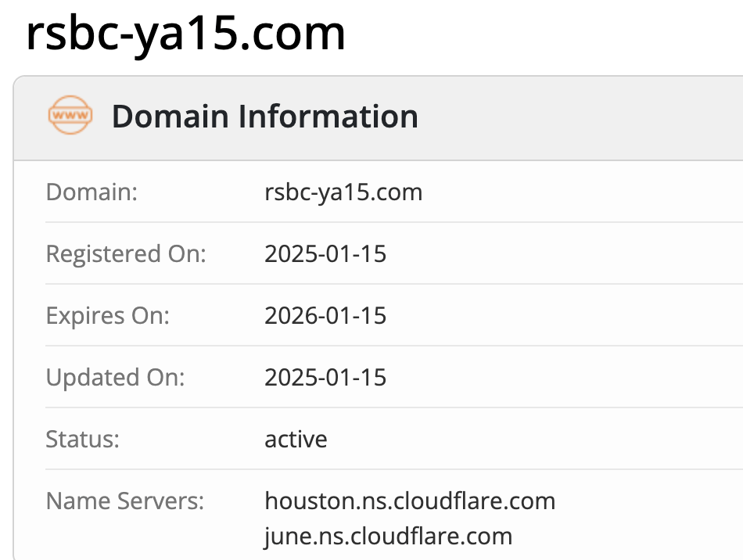
Task: Click the Domain Information panel title
Action: point(264,117)
